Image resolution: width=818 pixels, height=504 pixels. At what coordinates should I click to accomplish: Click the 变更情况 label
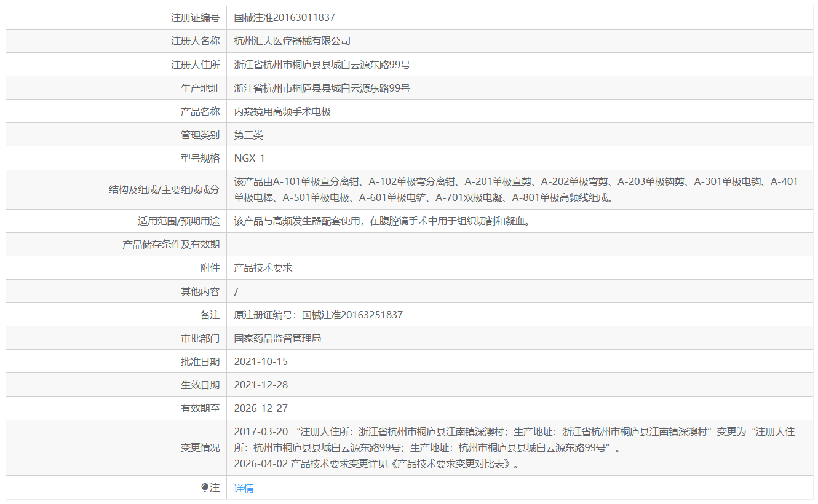coord(200,447)
